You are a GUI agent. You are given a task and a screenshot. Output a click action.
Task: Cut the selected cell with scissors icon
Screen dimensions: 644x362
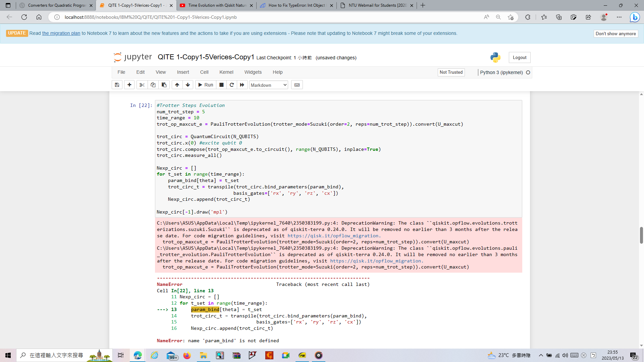142,84
